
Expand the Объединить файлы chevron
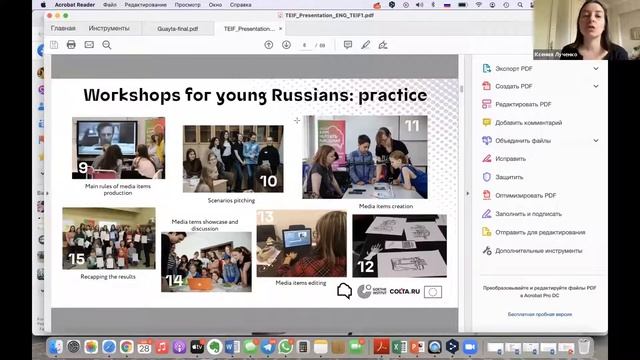[x=596, y=140]
